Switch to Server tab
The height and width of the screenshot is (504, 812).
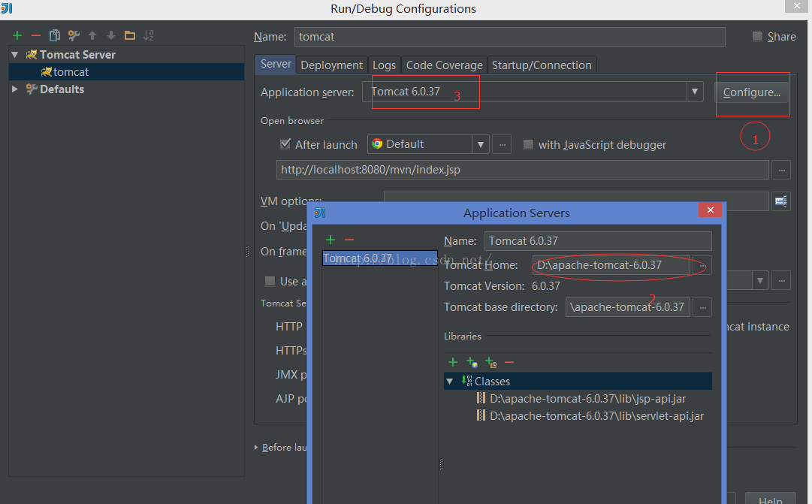coord(276,65)
